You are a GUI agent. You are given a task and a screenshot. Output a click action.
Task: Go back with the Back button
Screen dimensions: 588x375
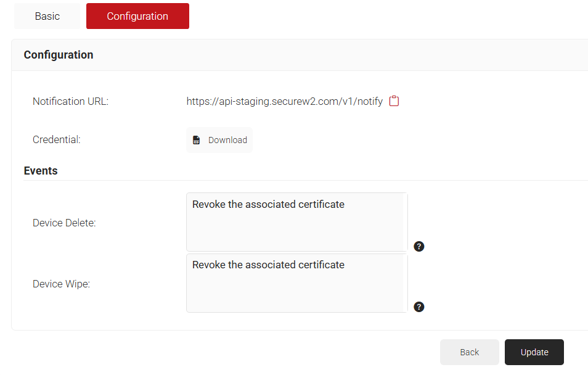pos(469,352)
